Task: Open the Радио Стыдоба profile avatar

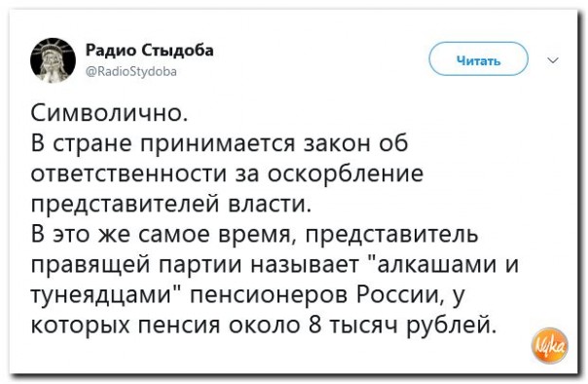Action: (x=53, y=59)
